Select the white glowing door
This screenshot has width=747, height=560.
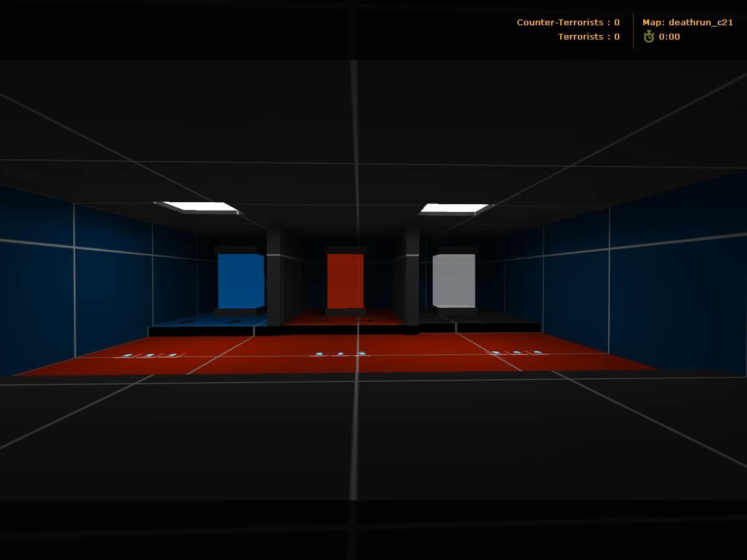coord(453,281)
